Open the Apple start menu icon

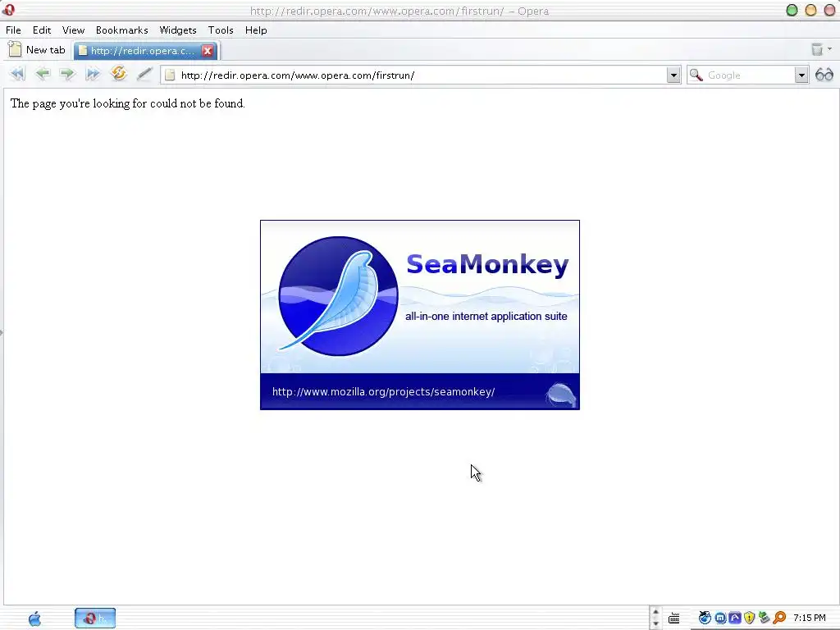(34, 619)
